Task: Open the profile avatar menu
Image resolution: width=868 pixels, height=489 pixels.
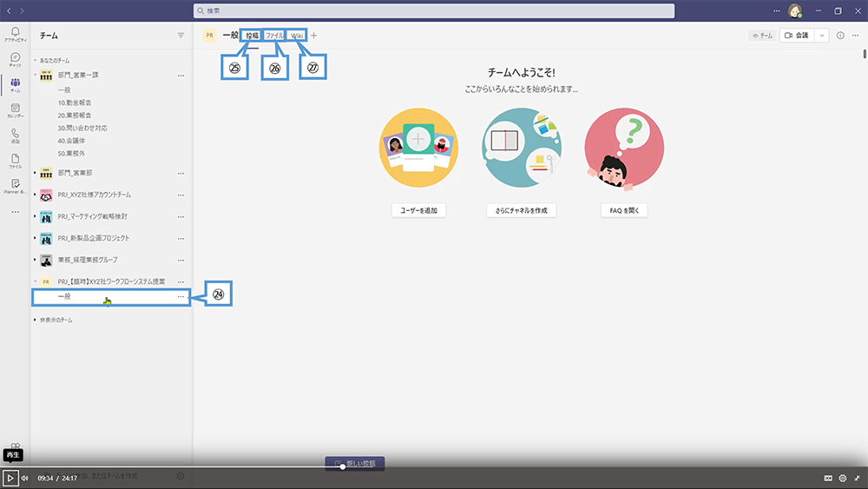Action: pyautogui.click(x=795, y=10)
